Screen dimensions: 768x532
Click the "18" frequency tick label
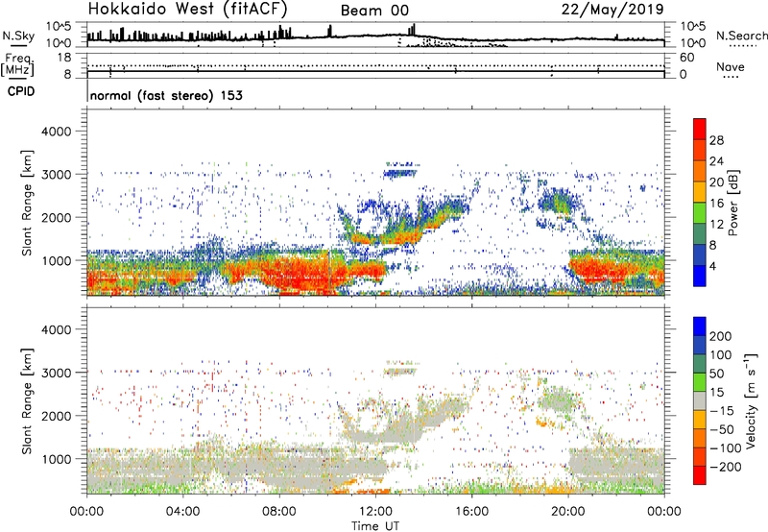point(64,58)
